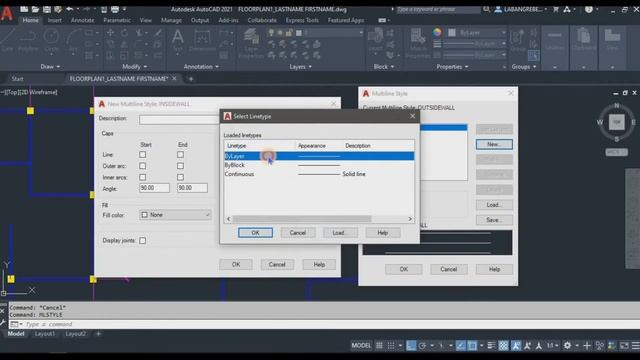The image size is (640, 360).
Task: Click the shopping cart icon in title bar
Action: point(556,9)
